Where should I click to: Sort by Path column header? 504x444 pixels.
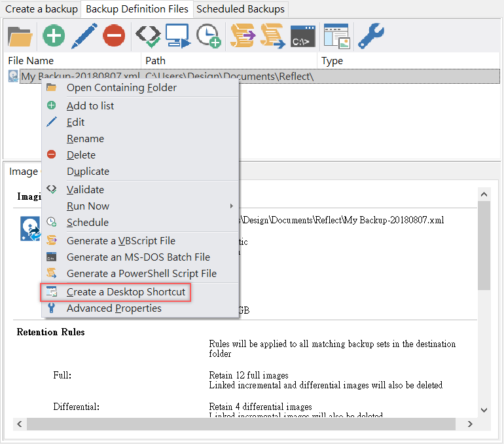click(x=229, y=60)
